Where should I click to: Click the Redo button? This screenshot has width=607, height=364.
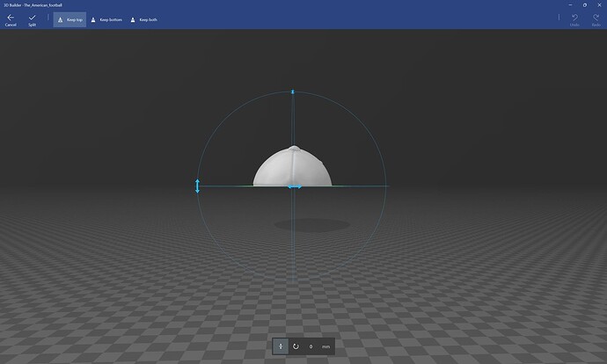(596, 20)
